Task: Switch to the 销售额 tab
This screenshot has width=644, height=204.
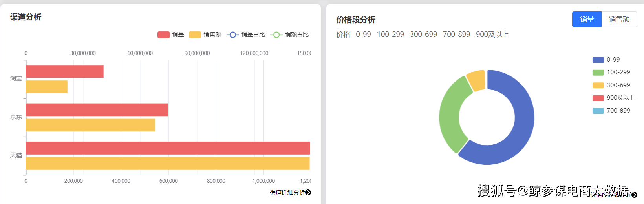Action: tap(619, 19)
